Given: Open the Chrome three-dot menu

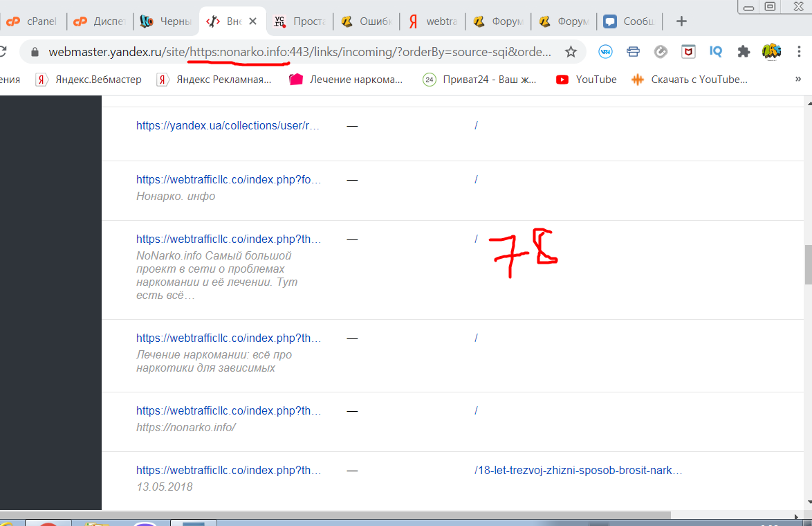Looking at the screenshot, I should (x=800, y=51).
